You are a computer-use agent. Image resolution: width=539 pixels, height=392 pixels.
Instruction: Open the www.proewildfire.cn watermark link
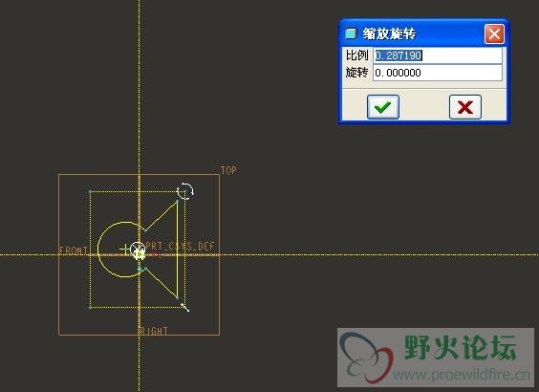[x=462, y=375]
